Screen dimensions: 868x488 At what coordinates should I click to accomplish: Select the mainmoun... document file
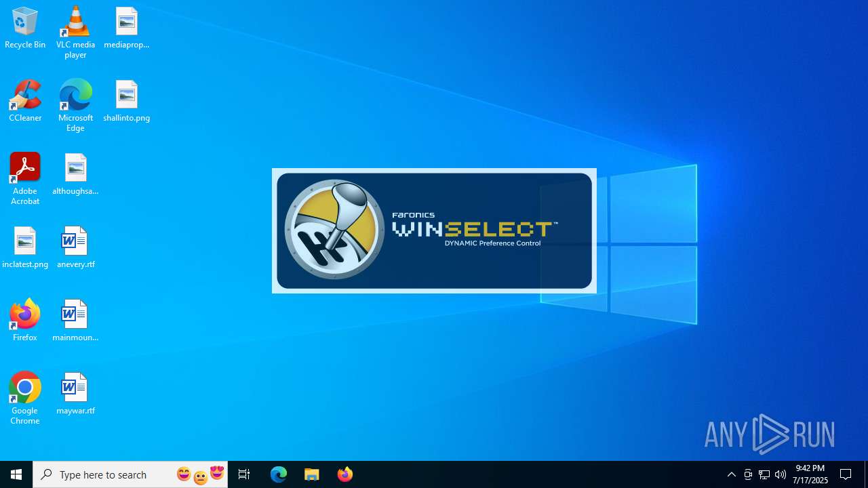[75, 321]
